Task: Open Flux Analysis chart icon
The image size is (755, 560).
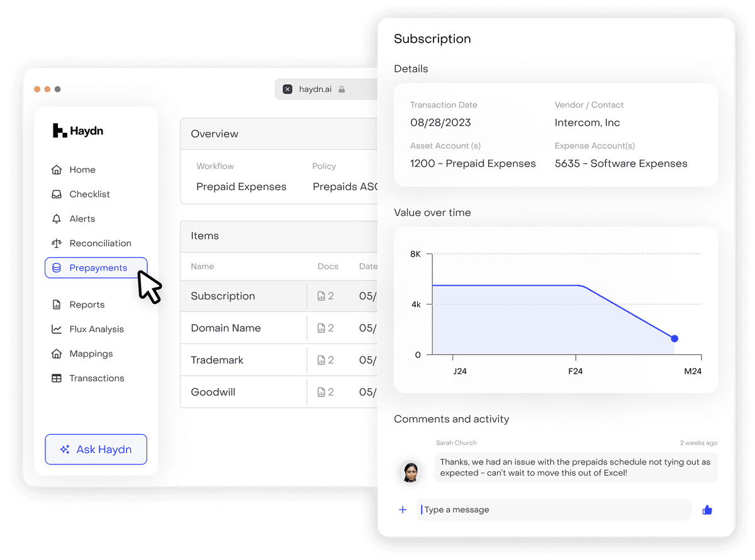Action: coord(57,330)
